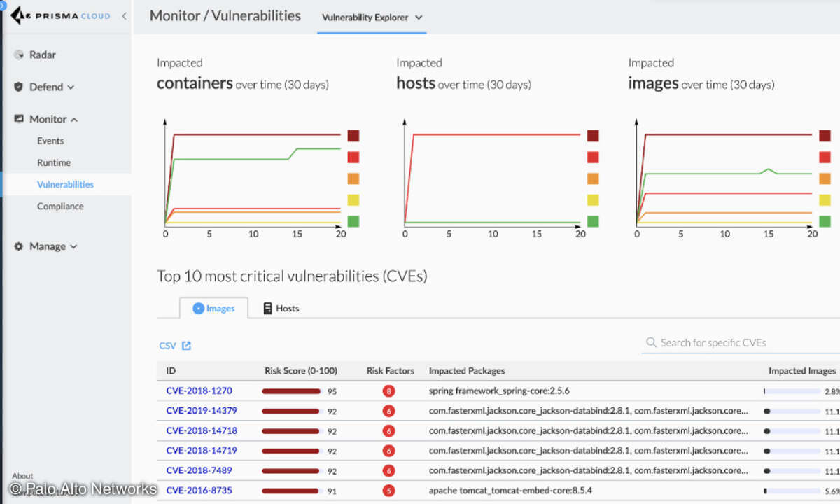
Task: Expand the Defend menu
Action: click(52, 87)
